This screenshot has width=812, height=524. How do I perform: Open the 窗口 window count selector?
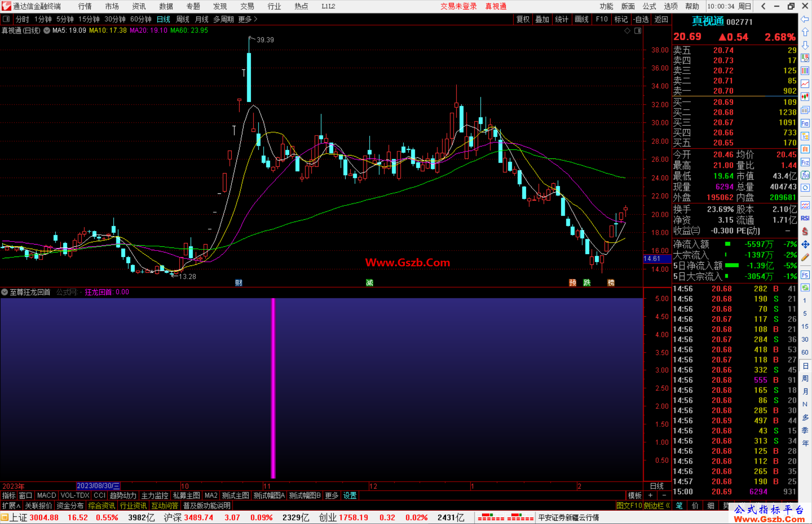(25, 495)
